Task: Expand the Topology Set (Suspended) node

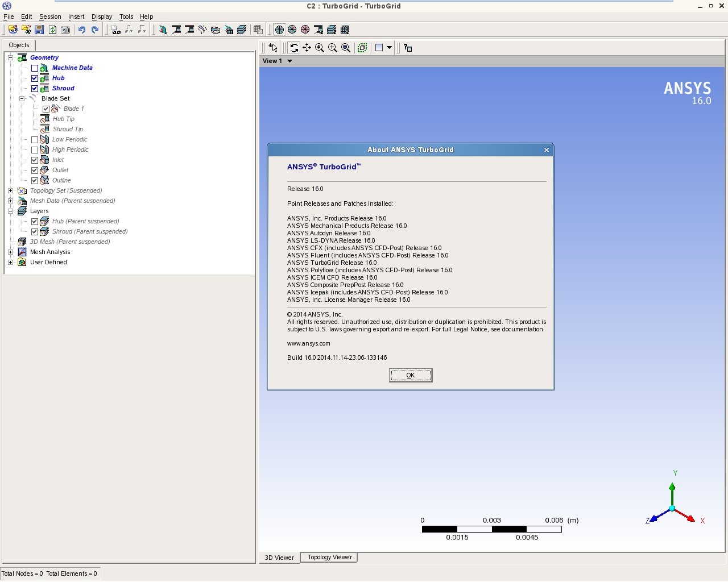Action: pyautogui.click(x=10, y=190)
